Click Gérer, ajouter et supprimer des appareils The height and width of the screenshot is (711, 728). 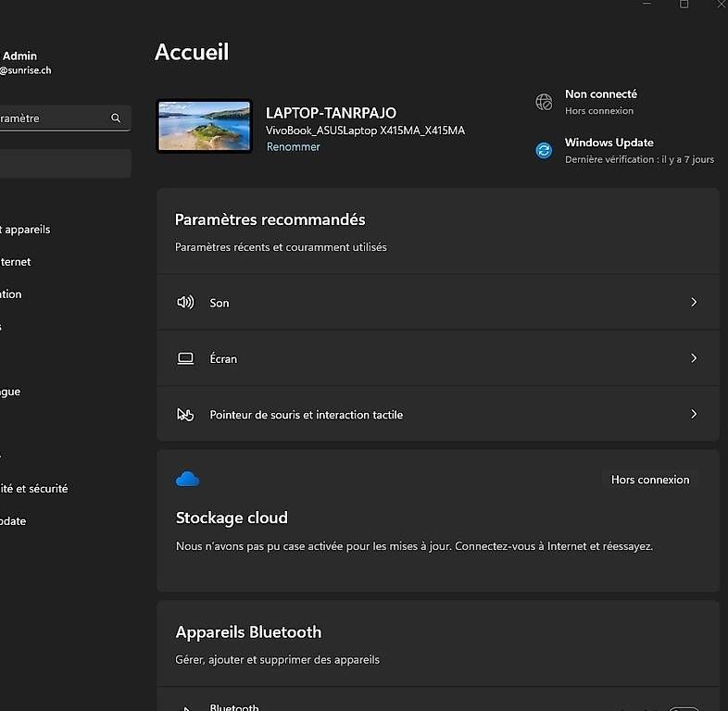coord(277,659)
